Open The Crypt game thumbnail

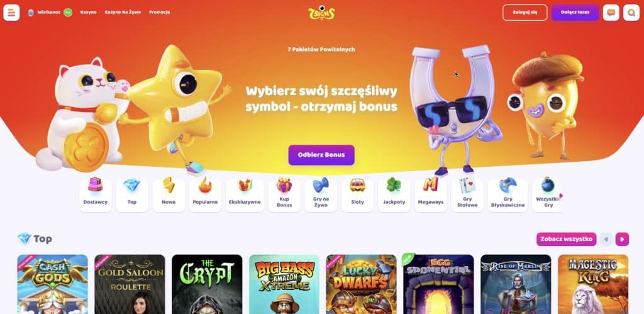point(207,284)
